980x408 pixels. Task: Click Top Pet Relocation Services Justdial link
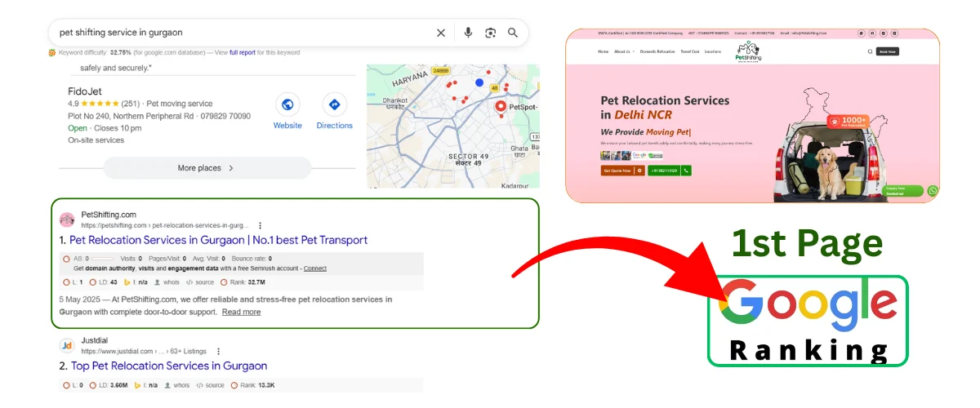[x=169, y=366]
